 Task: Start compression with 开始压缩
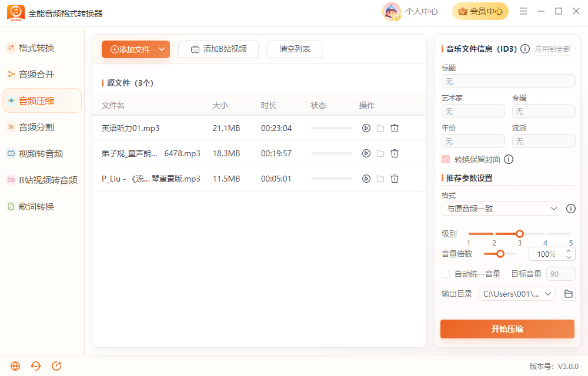coord(507,329)
